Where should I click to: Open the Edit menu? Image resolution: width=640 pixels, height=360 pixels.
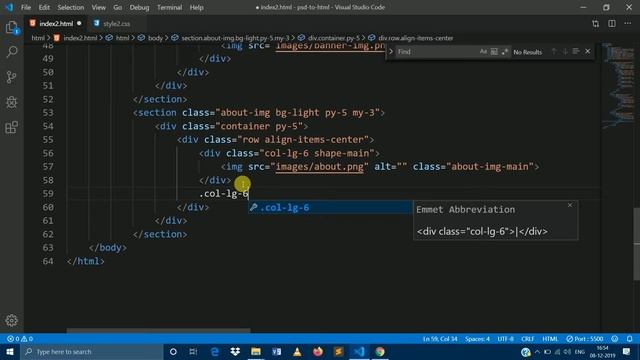[44, 7]
